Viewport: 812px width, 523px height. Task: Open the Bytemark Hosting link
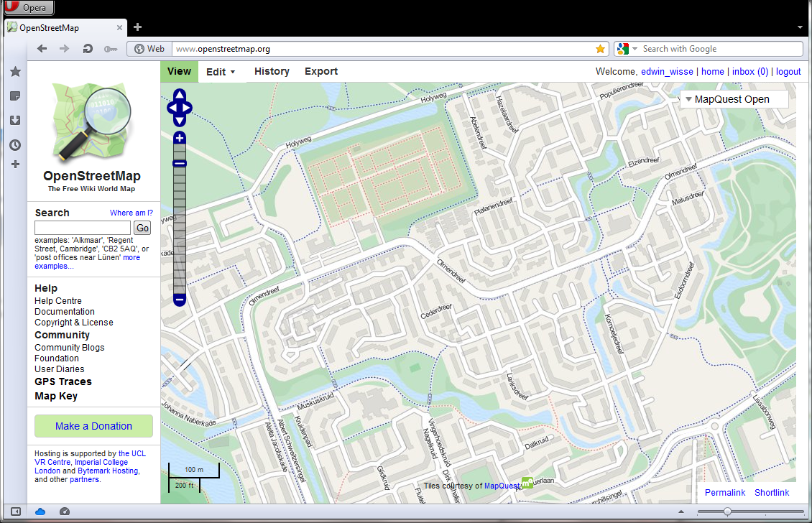tap(109, 471)
